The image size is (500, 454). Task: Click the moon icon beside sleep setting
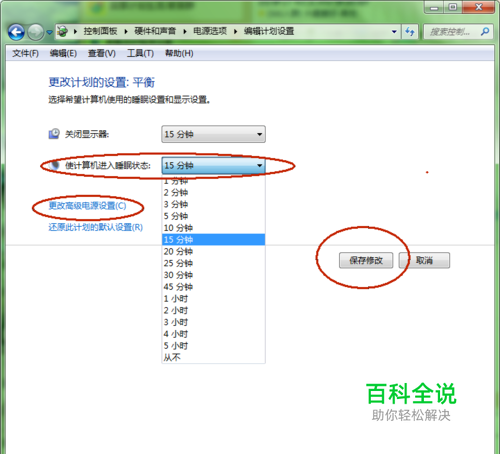coord(54,165)
